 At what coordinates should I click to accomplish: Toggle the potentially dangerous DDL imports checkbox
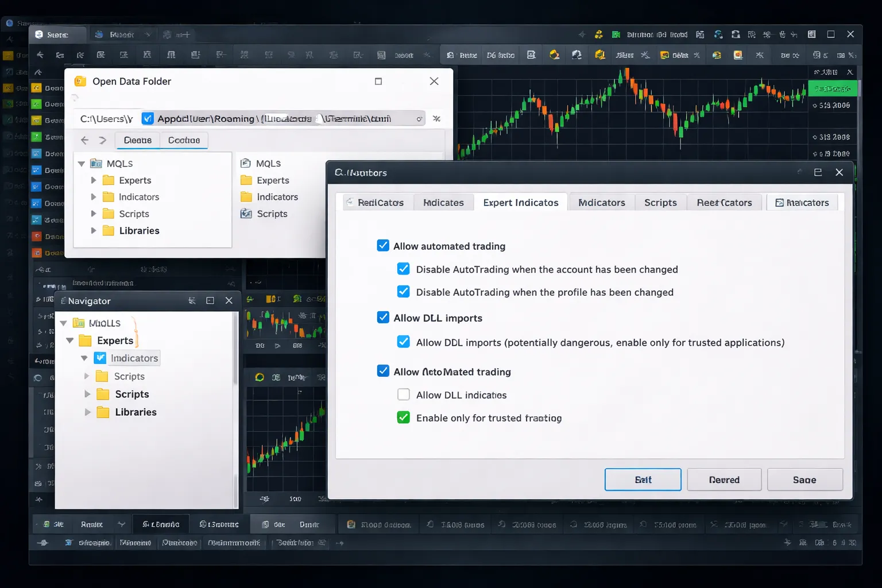point(404,342)
